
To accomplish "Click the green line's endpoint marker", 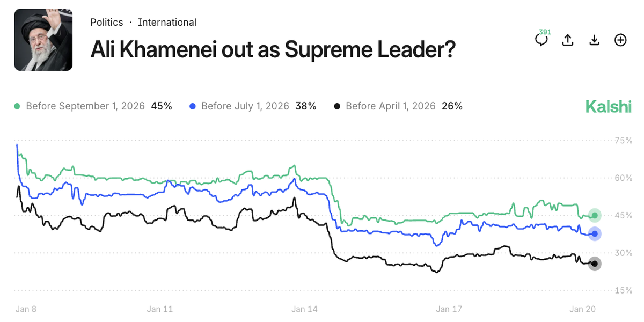I will tap(594, 216).
